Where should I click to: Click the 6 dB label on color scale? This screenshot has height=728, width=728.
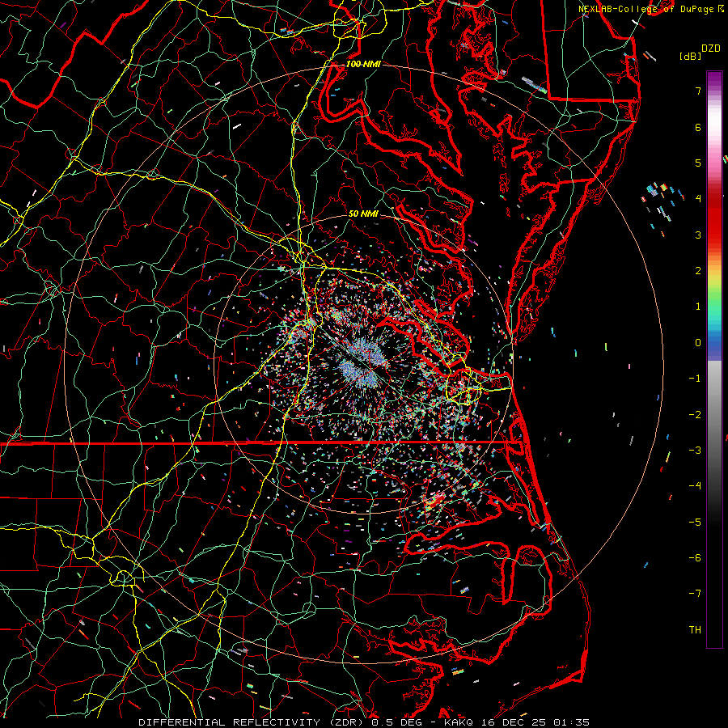click(698, 127)
